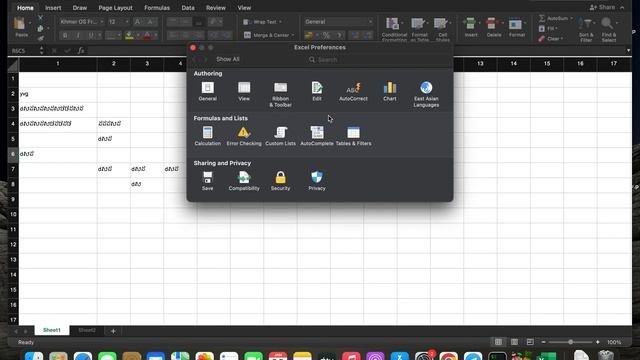Switch to the Data tab

(x=188, y=8)
